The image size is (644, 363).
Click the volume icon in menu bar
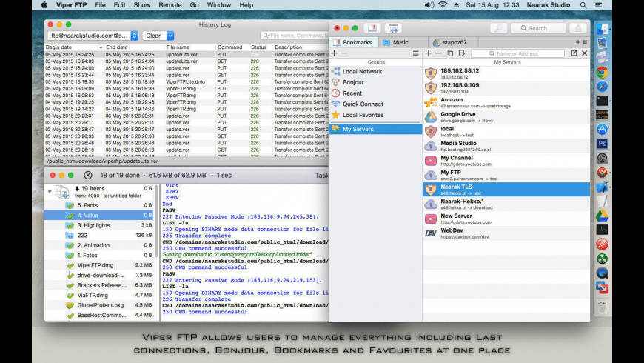429,5
